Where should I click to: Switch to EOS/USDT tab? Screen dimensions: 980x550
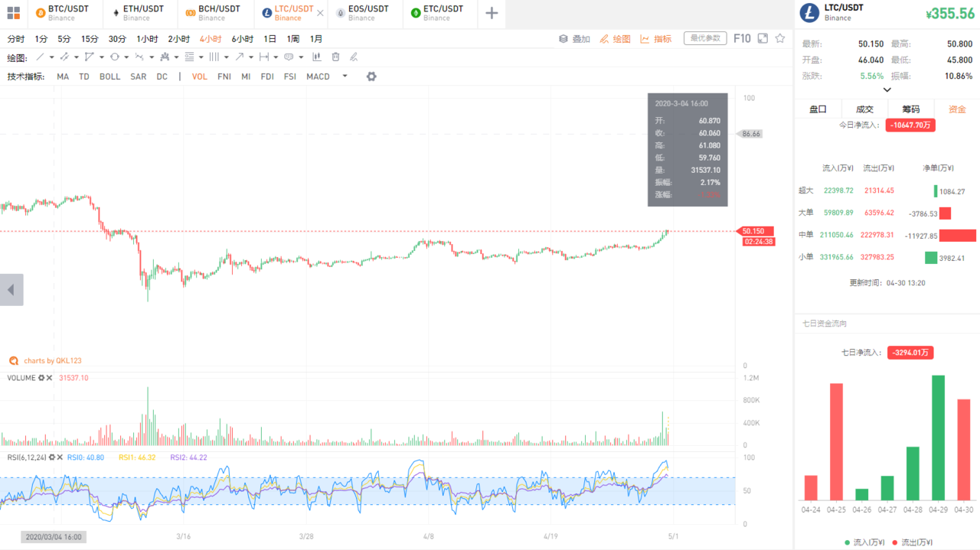(x=366, y=13)
